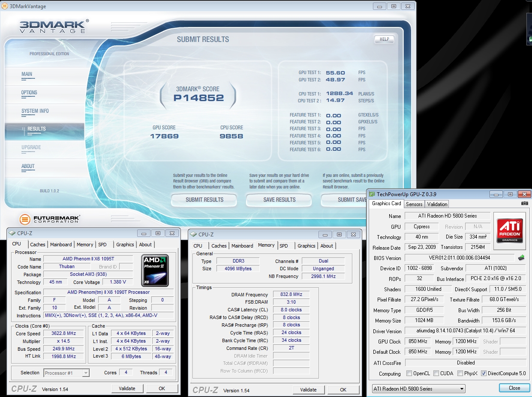
Task: Open SYSTEM INFO in 3DMark sidebar
Action: 35,111
